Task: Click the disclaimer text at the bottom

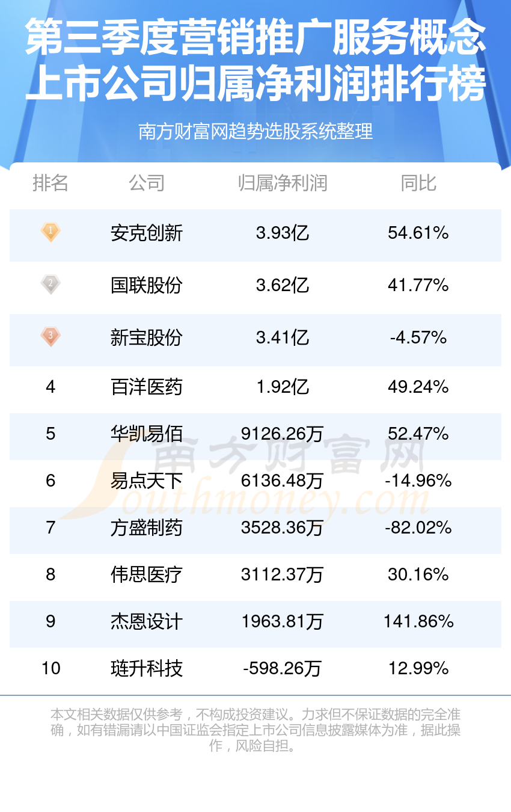Action: pos(255,730)
